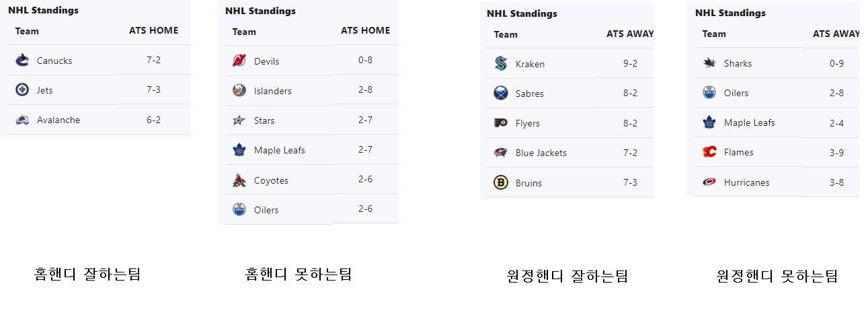
Task: Open the Hurricanes team name link
Action: click(747, 182)
